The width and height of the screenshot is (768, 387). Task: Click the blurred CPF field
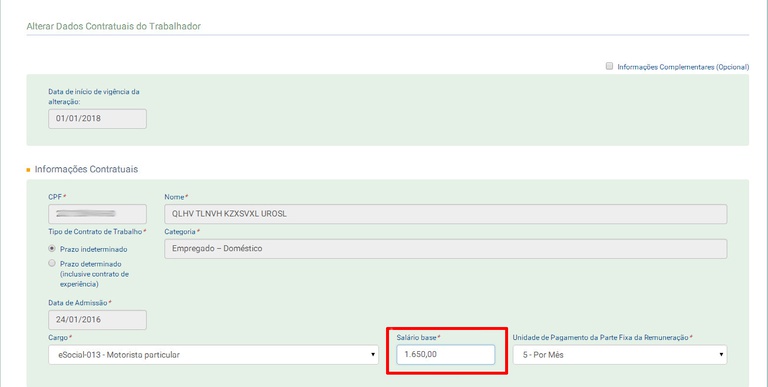coord(97,214)
